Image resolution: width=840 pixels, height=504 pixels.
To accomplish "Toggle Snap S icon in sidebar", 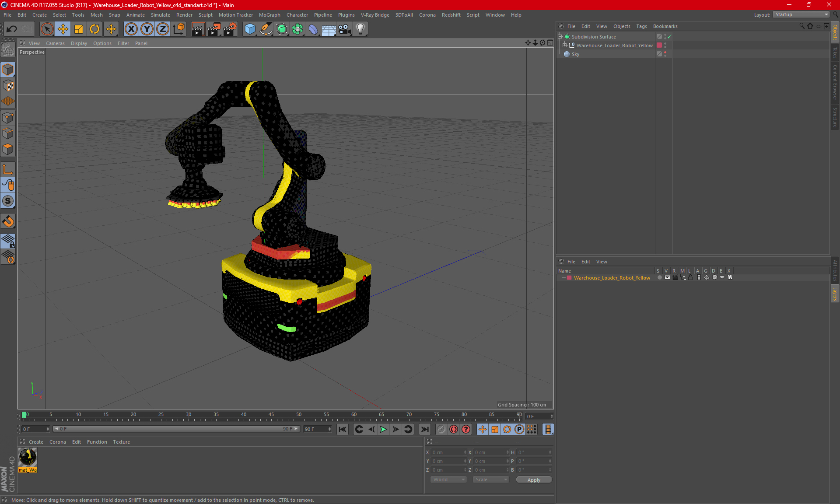I will pyautogui.click(x=8, y=201).
